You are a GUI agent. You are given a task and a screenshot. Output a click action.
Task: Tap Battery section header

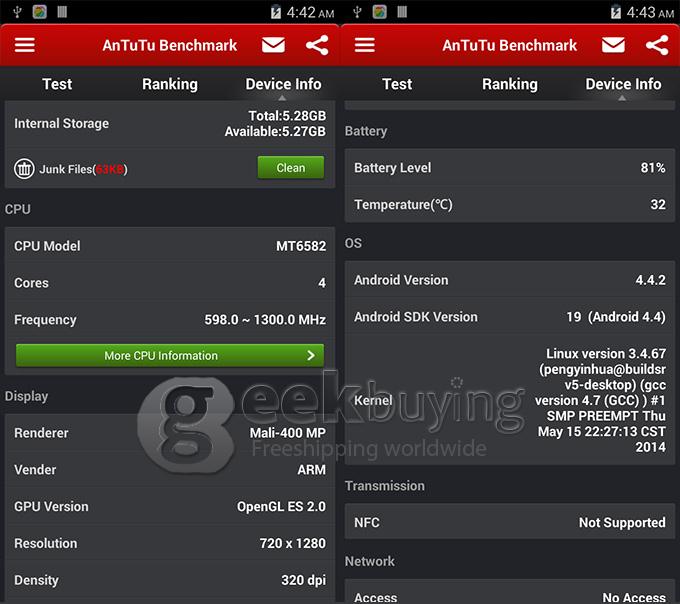(x=366, y=131)
